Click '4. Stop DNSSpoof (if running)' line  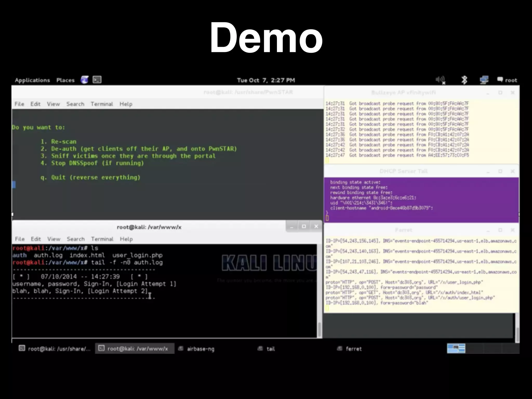92,163
